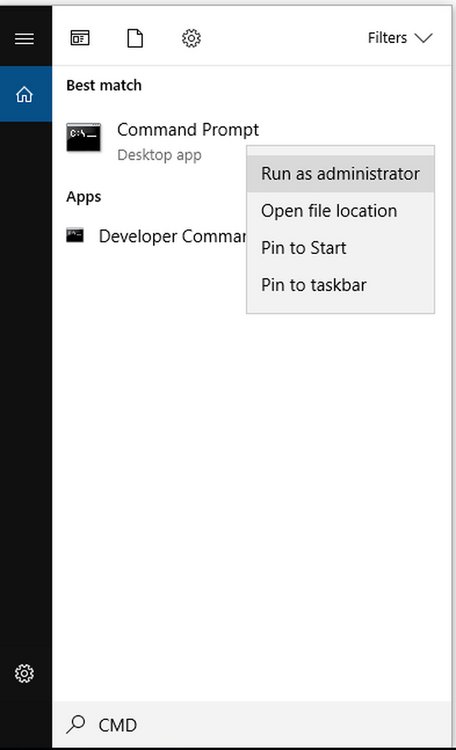Click the Desktop app subtitle
Screen dimensions: 456x750
pyautogui.click(x=159, y=155)
